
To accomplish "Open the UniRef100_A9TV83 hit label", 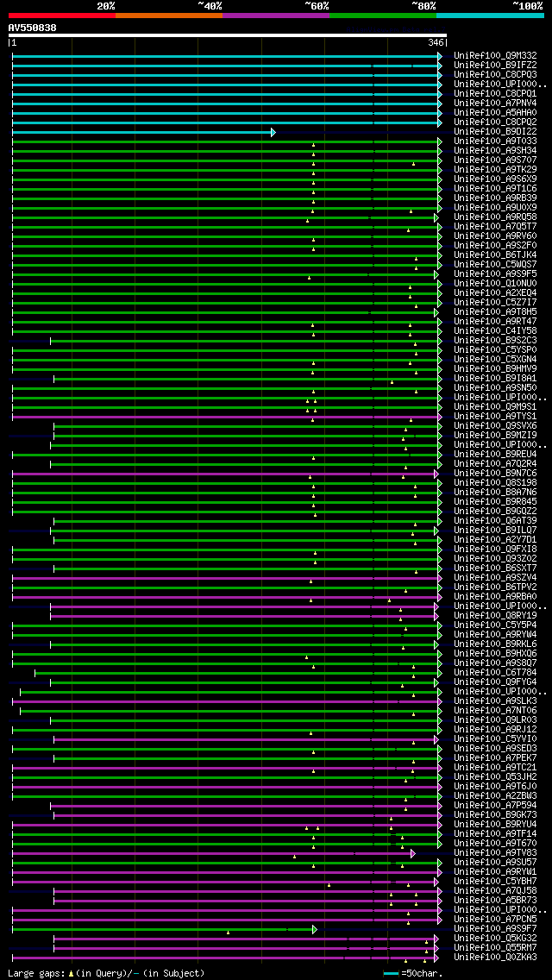I will tap(496, 853).
